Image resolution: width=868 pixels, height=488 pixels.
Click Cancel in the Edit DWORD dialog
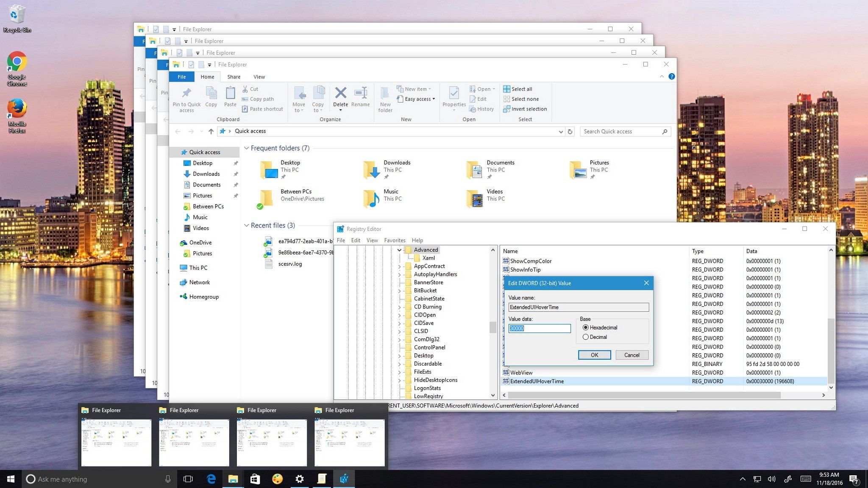[x=632, y=355]
